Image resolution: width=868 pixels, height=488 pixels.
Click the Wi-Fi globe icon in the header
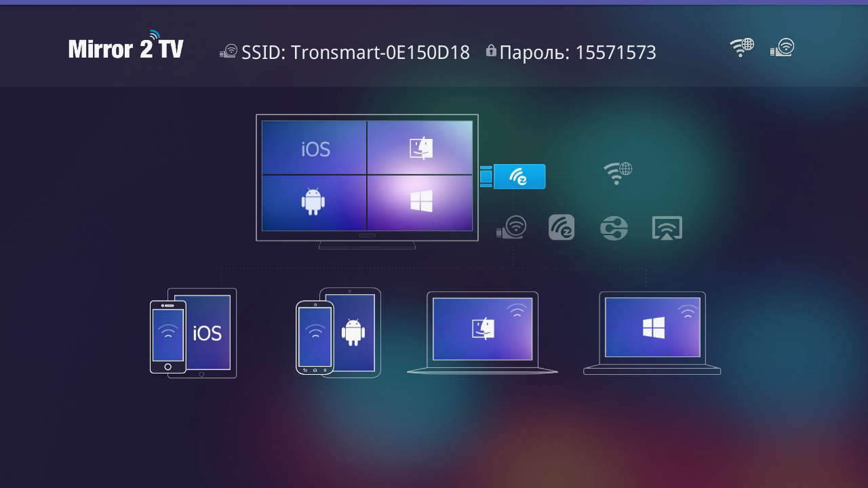pyautogui.click(x=742, y=47)
